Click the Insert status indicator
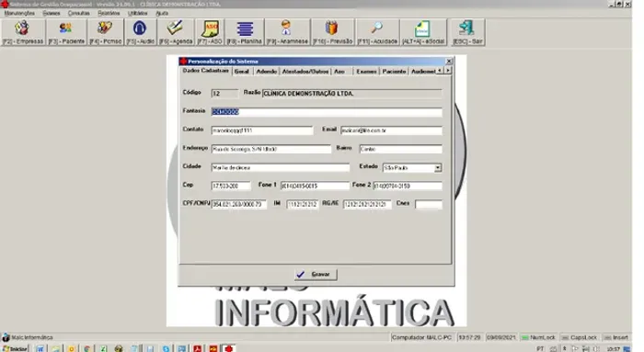 pos(616,337)
